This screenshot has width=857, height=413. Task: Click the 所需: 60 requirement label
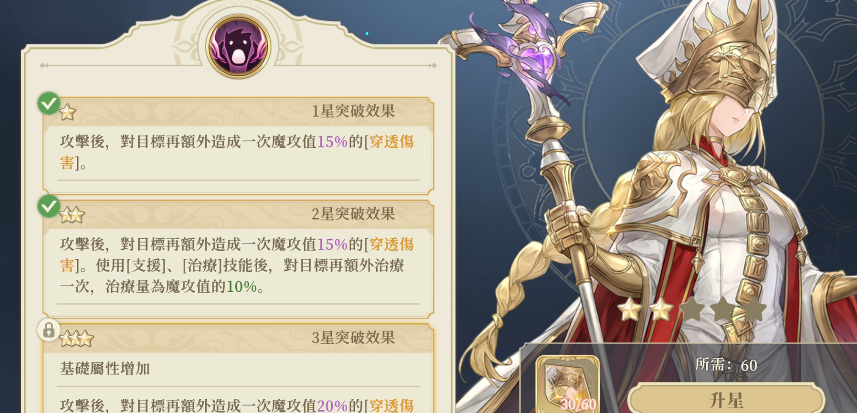(x=726, y=365)
